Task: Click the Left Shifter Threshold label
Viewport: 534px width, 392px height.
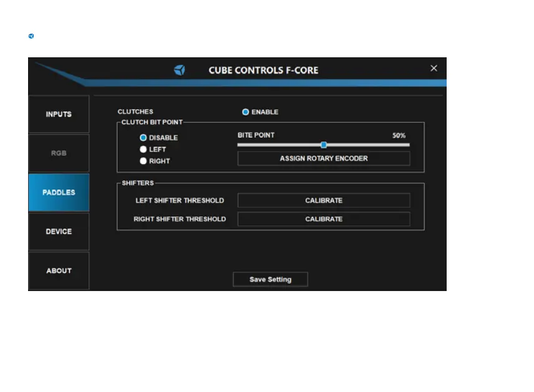Action: coord(180,201)
